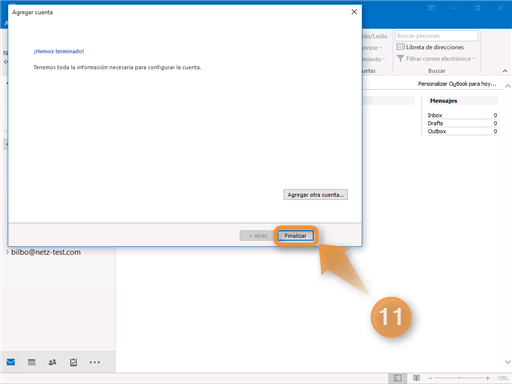
Task: Close the Agregar cuenta dialog
Action: 354,12
